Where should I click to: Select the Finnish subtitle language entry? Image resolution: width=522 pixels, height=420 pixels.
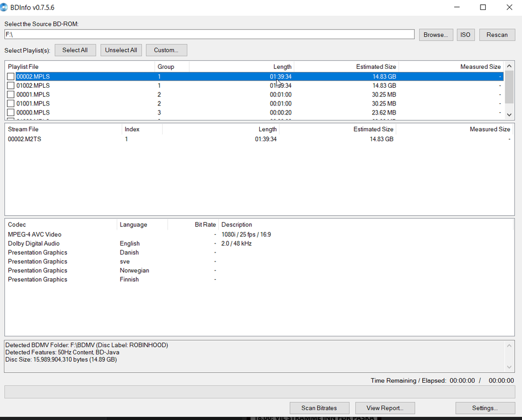pos(129,279)
